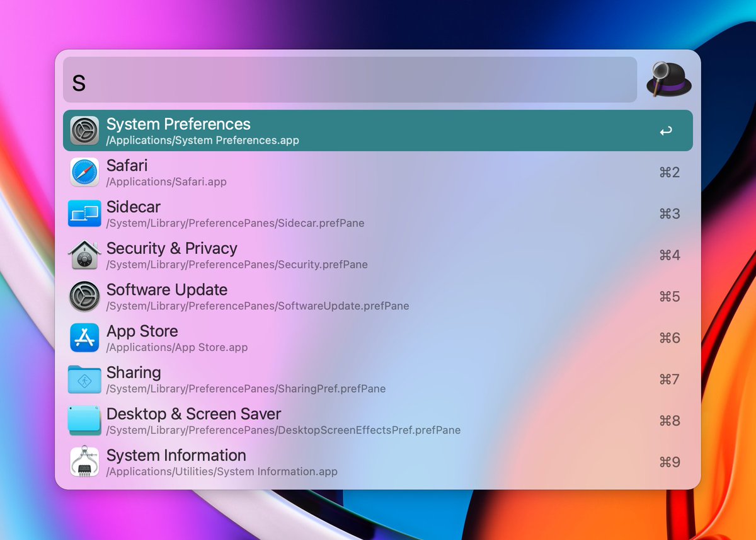Click the /Applications/System Preferences.app path
Image resolution: width=756 pixels, height=540 pixels.
pos(203,141)
